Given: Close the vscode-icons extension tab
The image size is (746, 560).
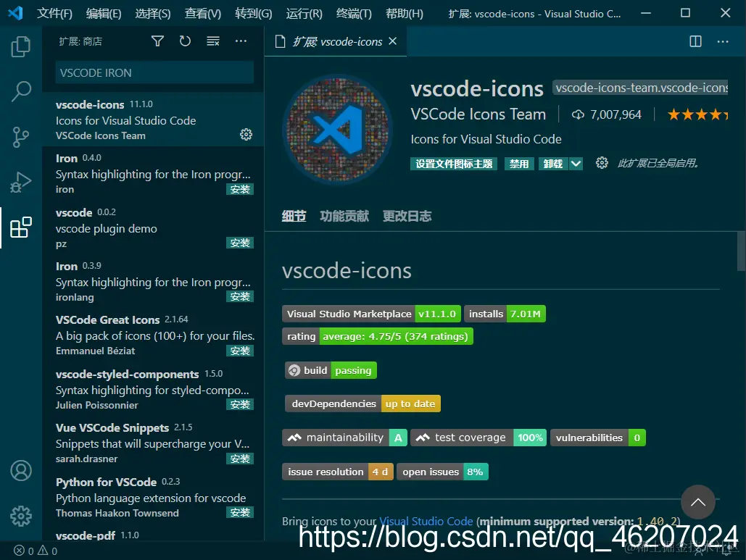Looking at the screenshot, I should (x=392, y=41).
